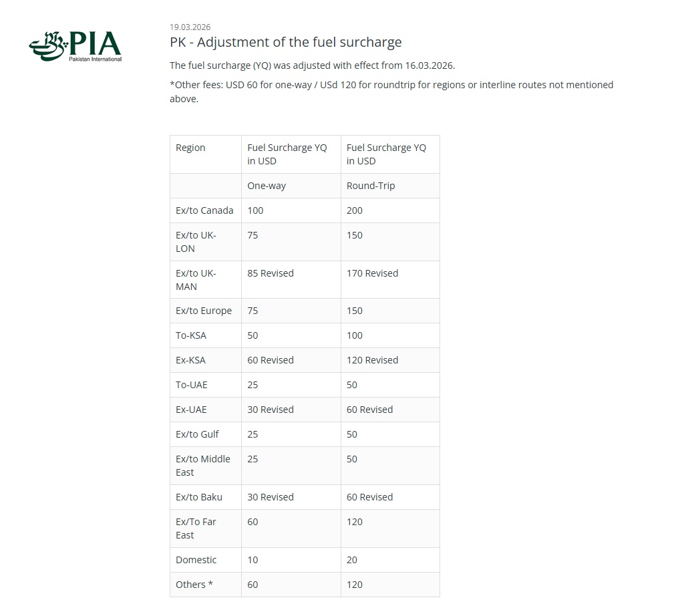Click the Ex/to Baku region cell
The width and height of the screenshot is (682, 616).
tap(199, 497)
